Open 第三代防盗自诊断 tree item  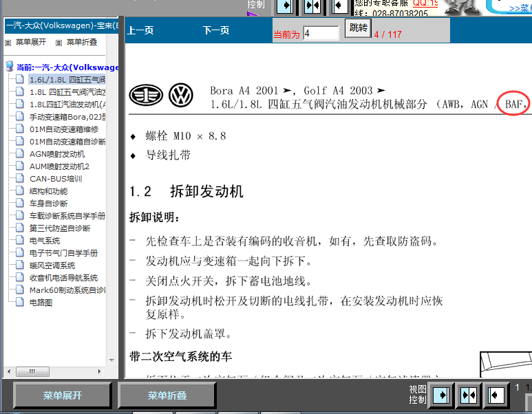[60, 228]
